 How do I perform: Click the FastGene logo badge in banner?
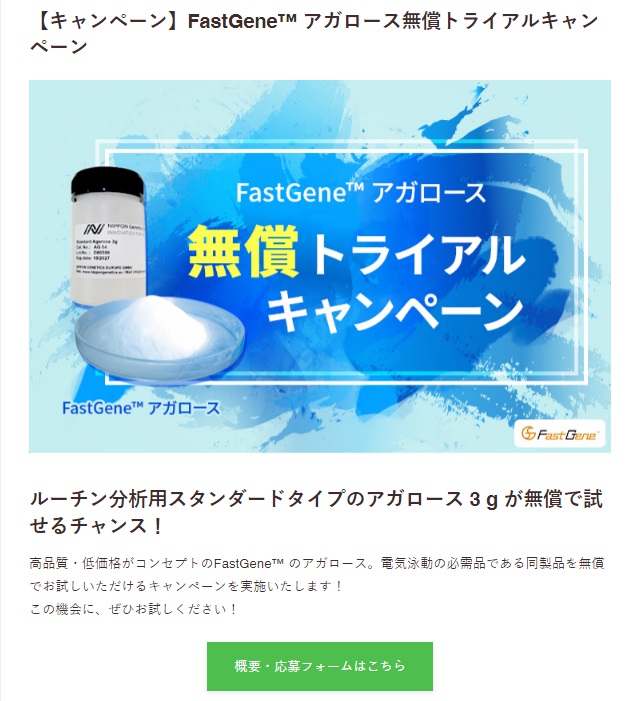[x=559, y=433]
